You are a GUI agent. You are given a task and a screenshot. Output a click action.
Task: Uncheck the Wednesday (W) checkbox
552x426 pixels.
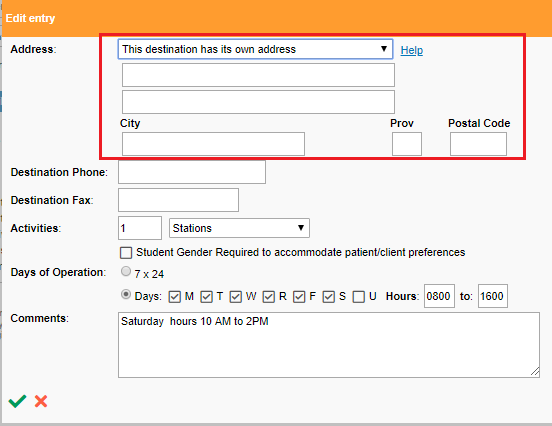click(x=236, y=296)
